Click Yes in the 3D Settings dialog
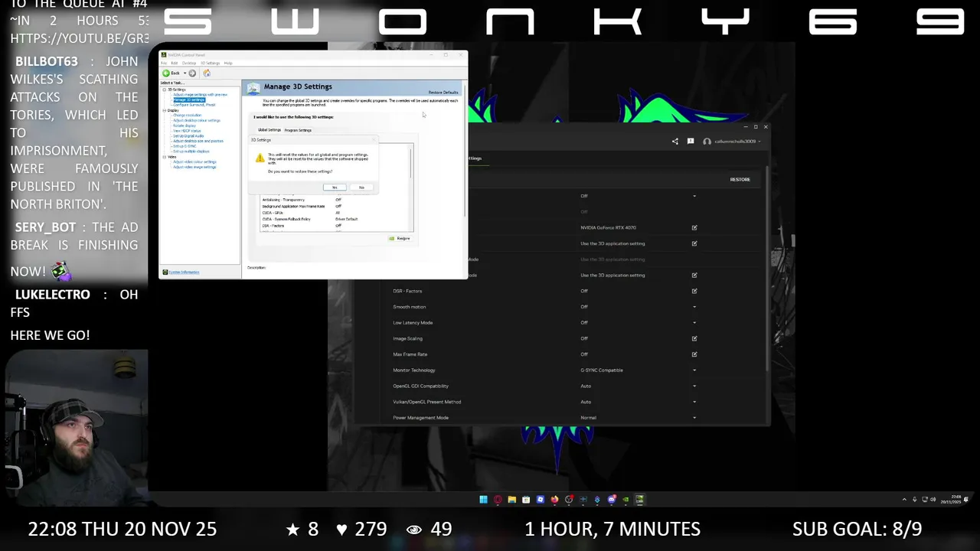 334,187
